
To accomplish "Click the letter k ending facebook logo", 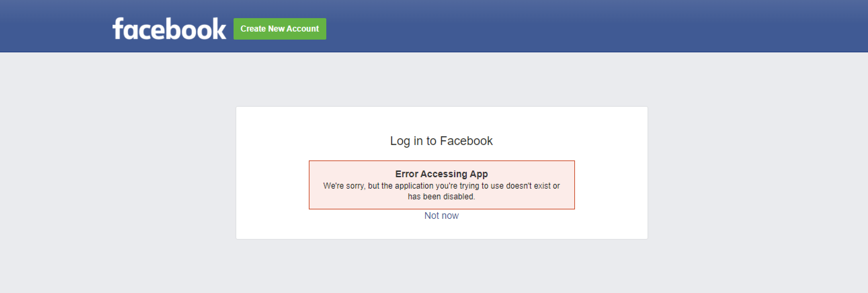I will pyautogui.click(x=219, y=29).
